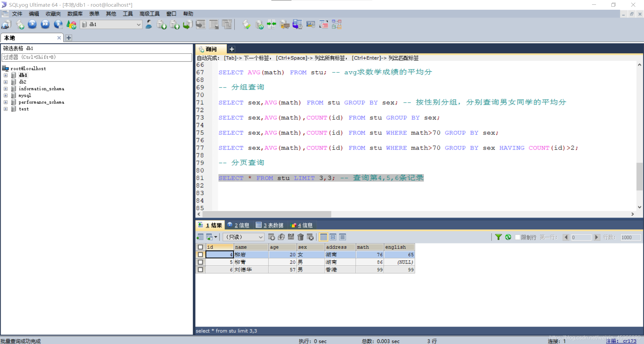The width and height of the screenshot is (644, 344).
Task: Switch to text view mode icon
Action: point(342,237)
